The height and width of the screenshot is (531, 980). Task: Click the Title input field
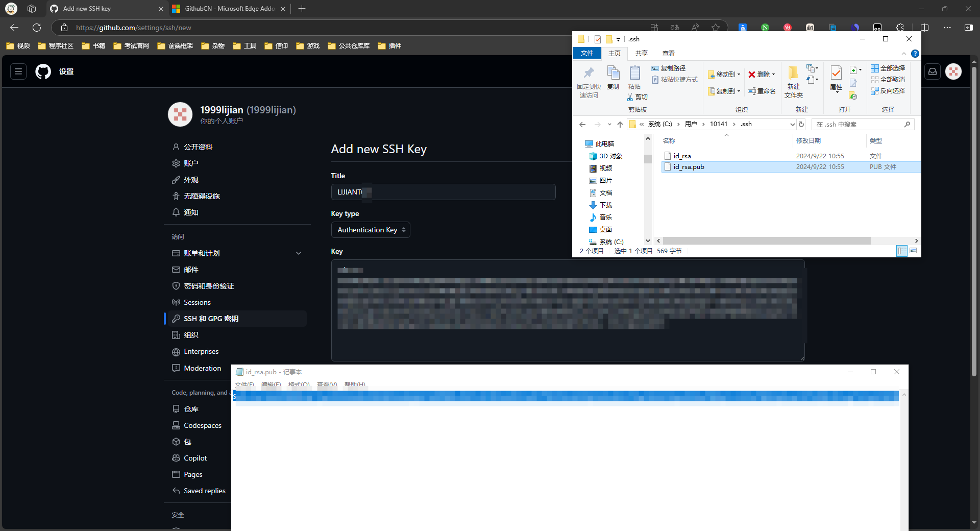click(443, 192)
